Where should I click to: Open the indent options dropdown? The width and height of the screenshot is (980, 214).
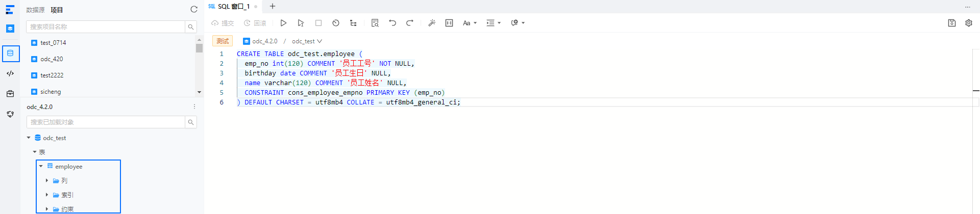[493, 23]
